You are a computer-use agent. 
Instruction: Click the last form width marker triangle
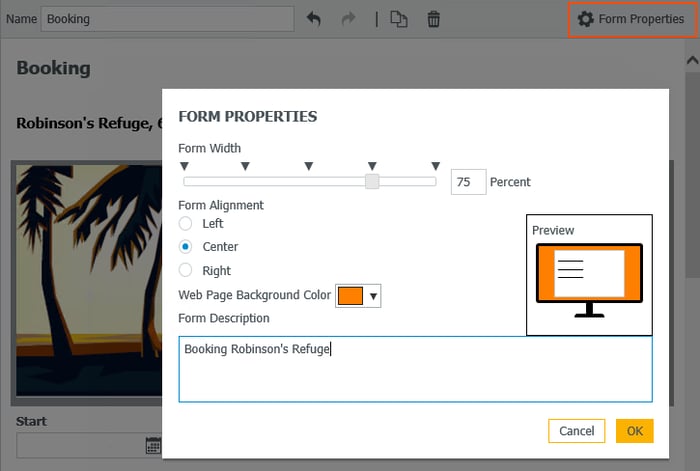click(x=435, y=166)
